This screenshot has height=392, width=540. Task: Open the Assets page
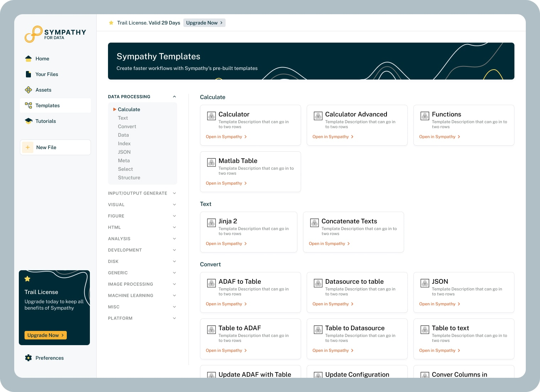coord(55,90)
